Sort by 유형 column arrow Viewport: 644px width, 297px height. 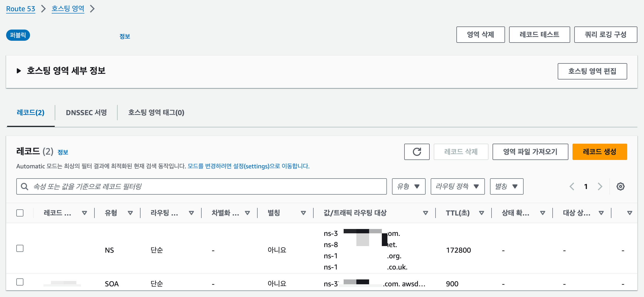click(130, 213)
